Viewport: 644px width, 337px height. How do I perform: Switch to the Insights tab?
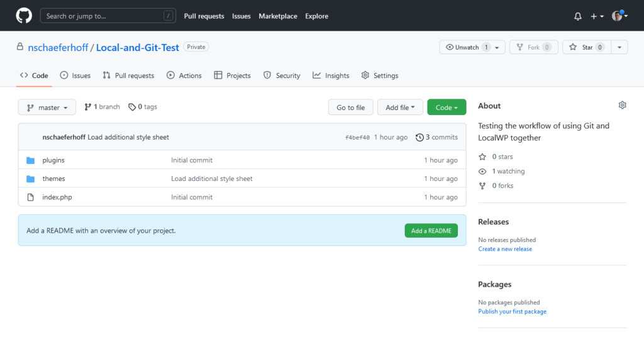[x=331, y=75]
